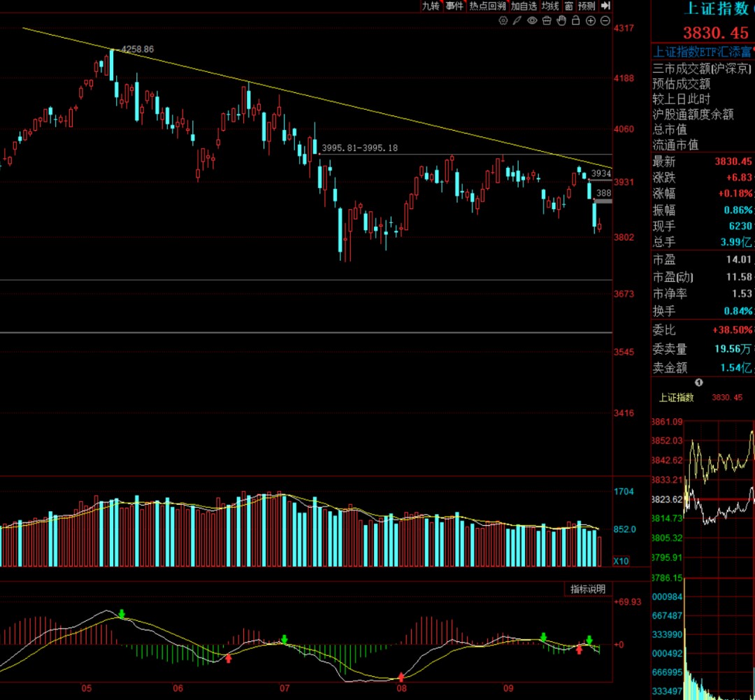Click the 热点回溯 button

pos(488,6)
